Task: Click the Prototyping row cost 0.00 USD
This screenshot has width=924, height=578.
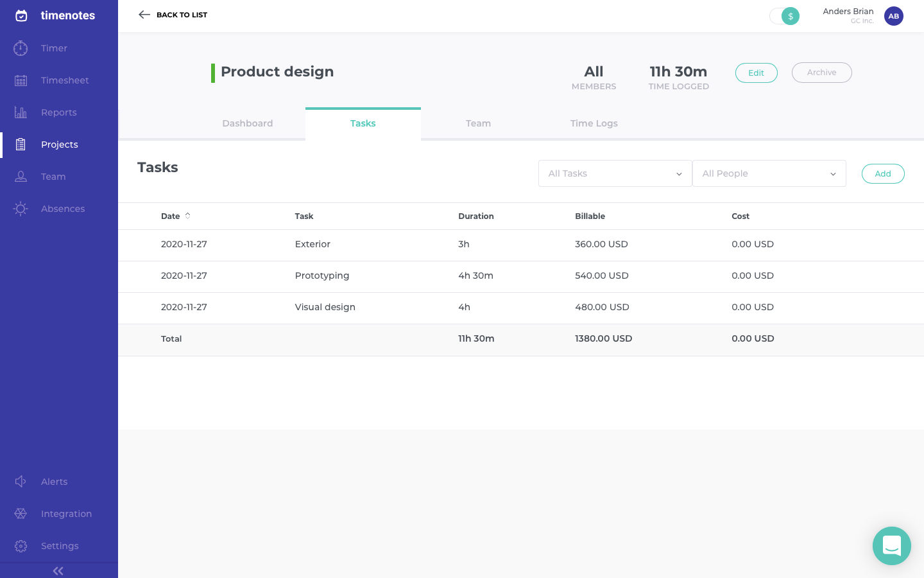Action: (753, 276)
